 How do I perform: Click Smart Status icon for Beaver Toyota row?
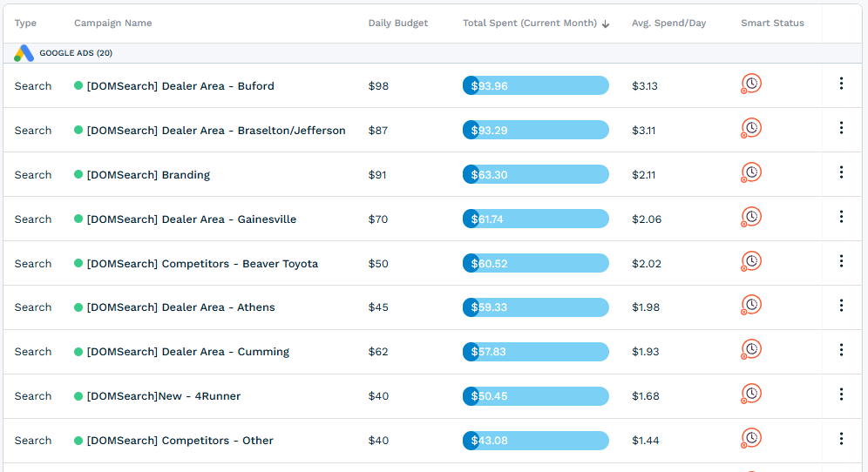click(752, 261)
